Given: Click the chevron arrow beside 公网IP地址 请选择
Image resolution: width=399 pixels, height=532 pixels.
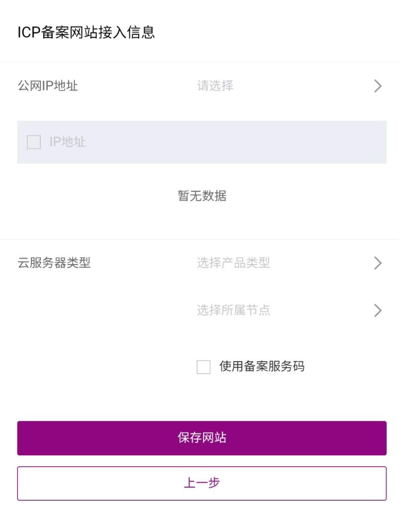Looking at the screenshot, I should click(378, 86).
